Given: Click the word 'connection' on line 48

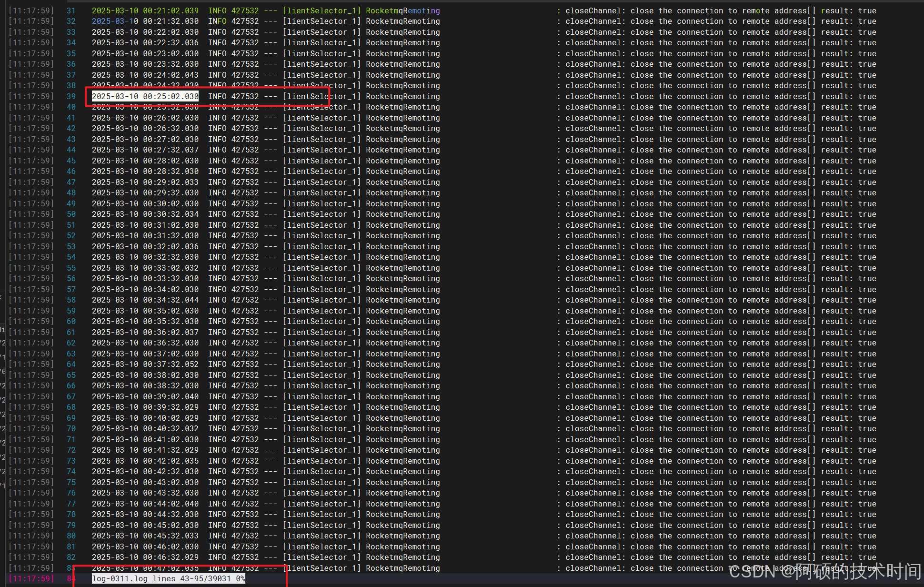Looking at the screenshot, I should (700, 192).
